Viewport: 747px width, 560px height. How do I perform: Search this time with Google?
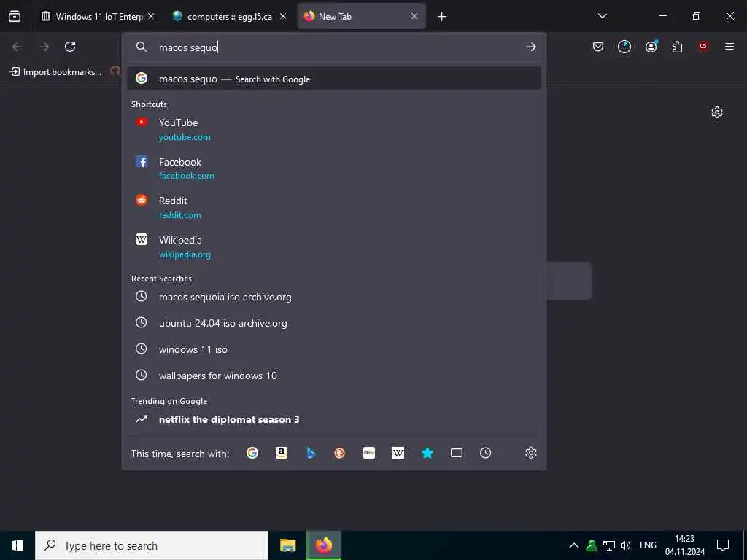(x=252, y=453)
